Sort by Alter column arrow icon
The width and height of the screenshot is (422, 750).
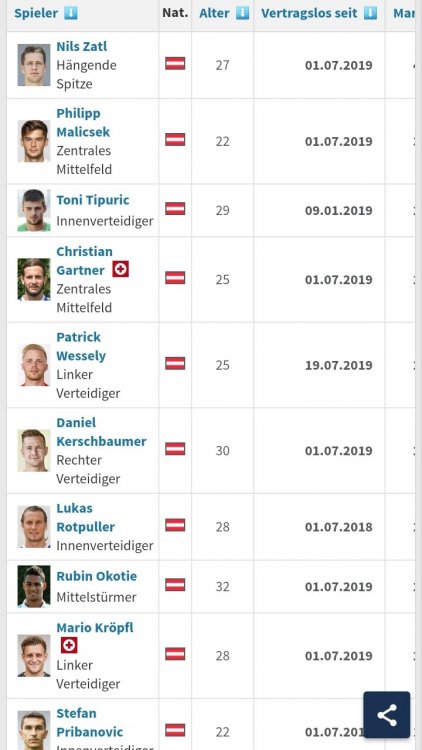[x=243, y=13]
